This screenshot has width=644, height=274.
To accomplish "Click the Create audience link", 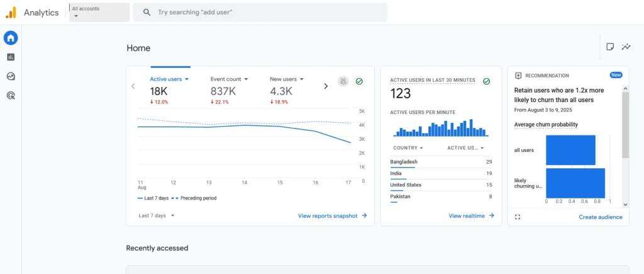I will (x=600, y=217).
